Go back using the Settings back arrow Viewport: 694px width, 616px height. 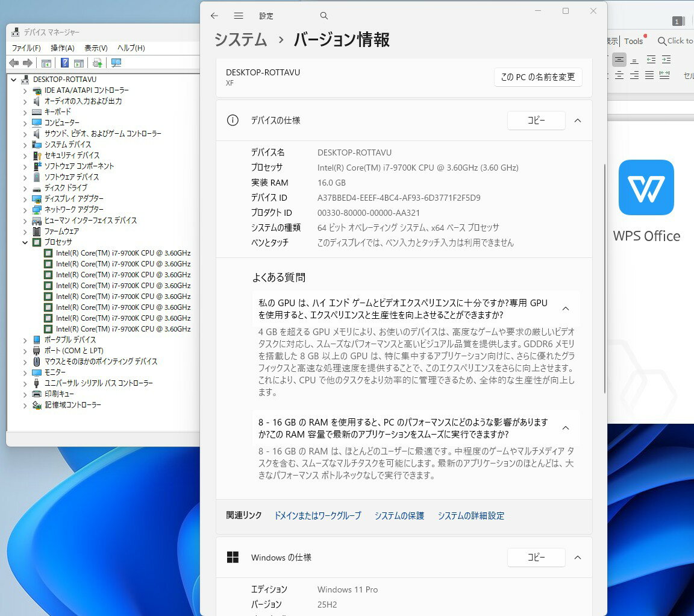214,16
